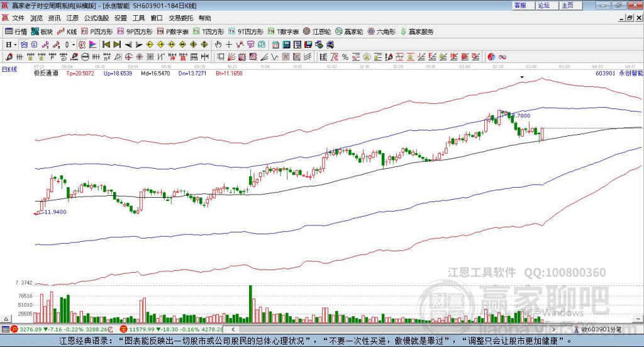Select the crosshair plus tool
This screenshot has width=644, height=347.
tap(229, 45)
